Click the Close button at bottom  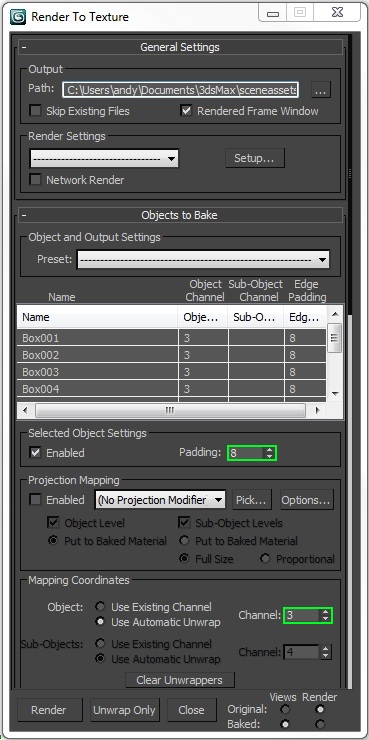192,710
